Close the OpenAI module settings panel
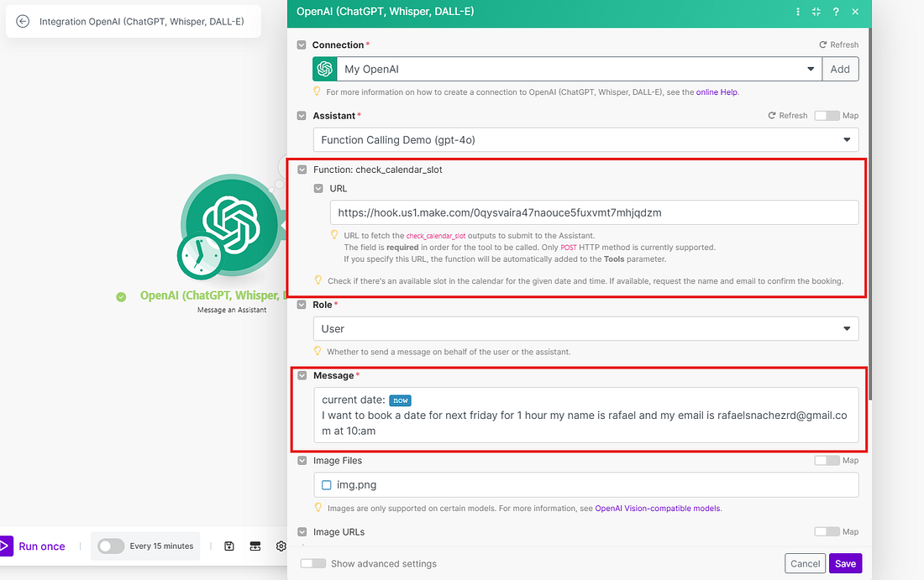 point(855,12)
